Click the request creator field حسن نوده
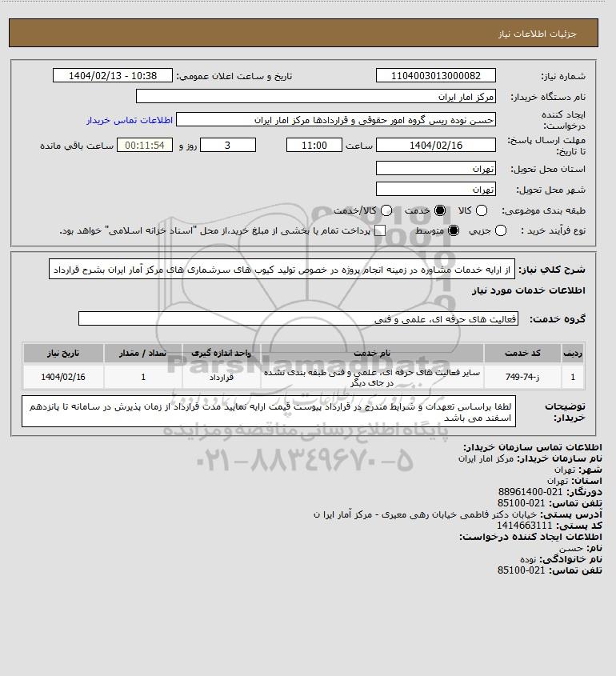 pyautogui.click(x=336, y=120)
